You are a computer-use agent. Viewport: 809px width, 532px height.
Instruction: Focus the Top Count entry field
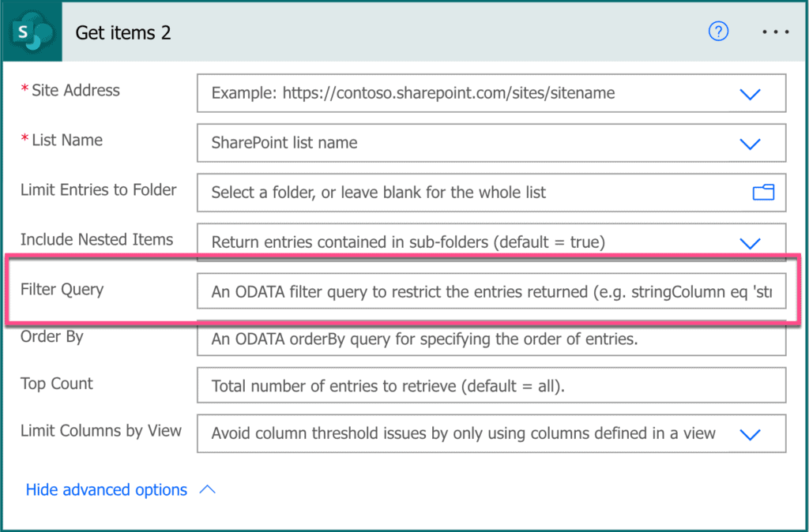(474, 385)
